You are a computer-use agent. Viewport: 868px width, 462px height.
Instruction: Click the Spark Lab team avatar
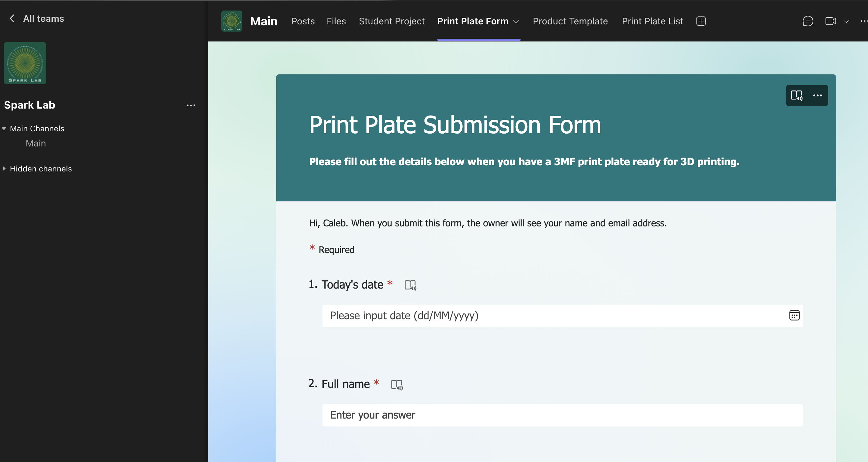click(x=25, y=63)
